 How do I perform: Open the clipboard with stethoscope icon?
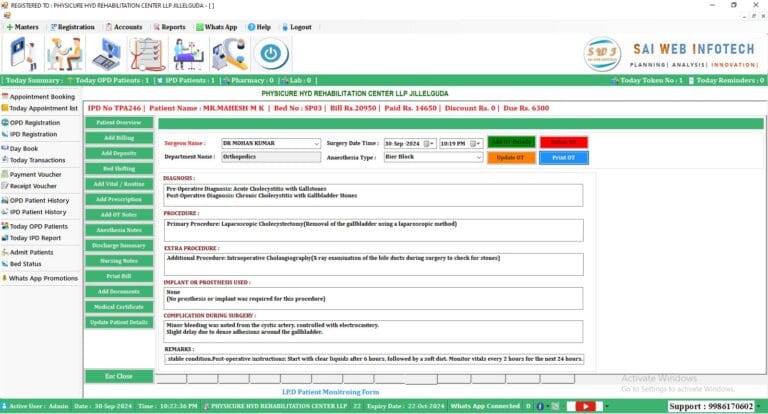coord(147,54)
